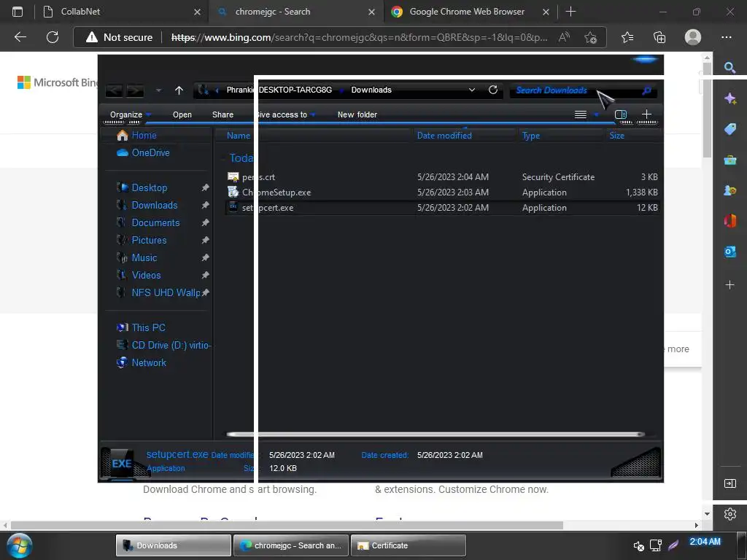The width and height of the screenshot is (747, 560).
Task: Click the Share toolbar command
Action: 223,114
